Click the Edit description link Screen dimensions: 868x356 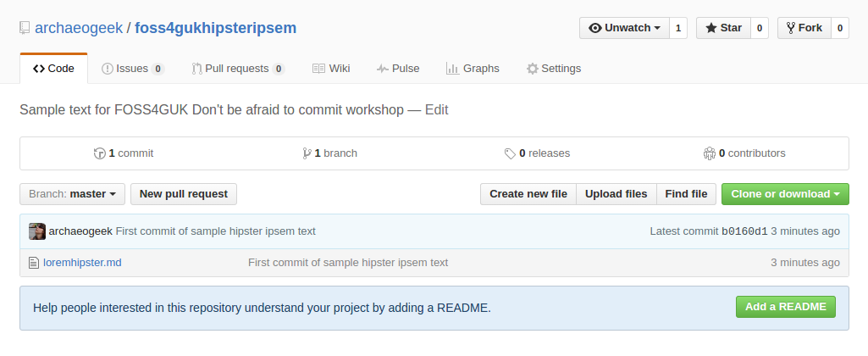tap(437, 110)
